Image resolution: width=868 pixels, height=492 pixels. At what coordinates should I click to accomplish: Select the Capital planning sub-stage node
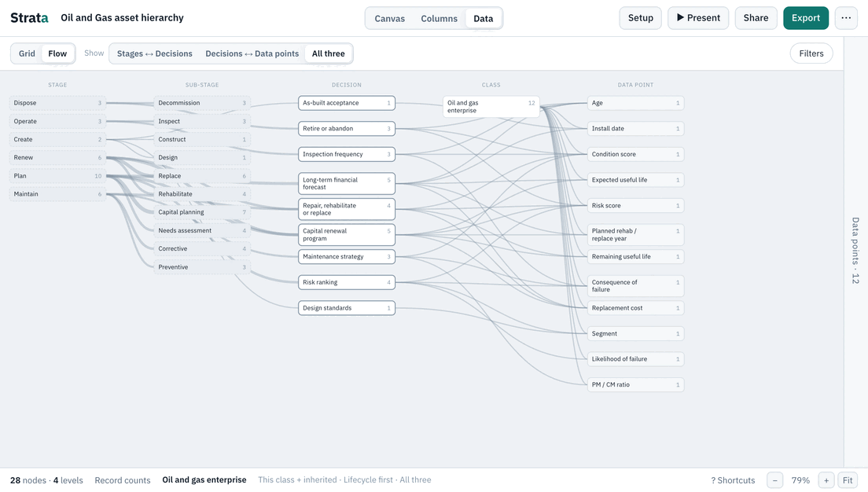coord(202,212)
